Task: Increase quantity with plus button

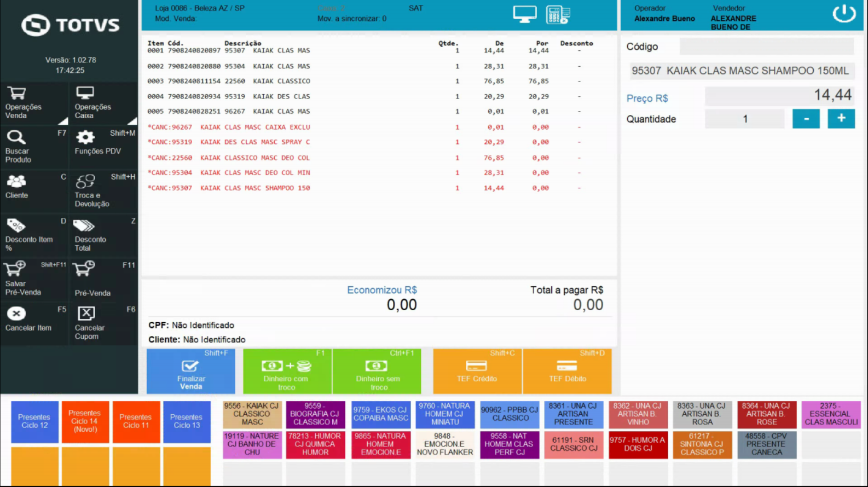Action: pyautogui.click(x=841, y=119)
